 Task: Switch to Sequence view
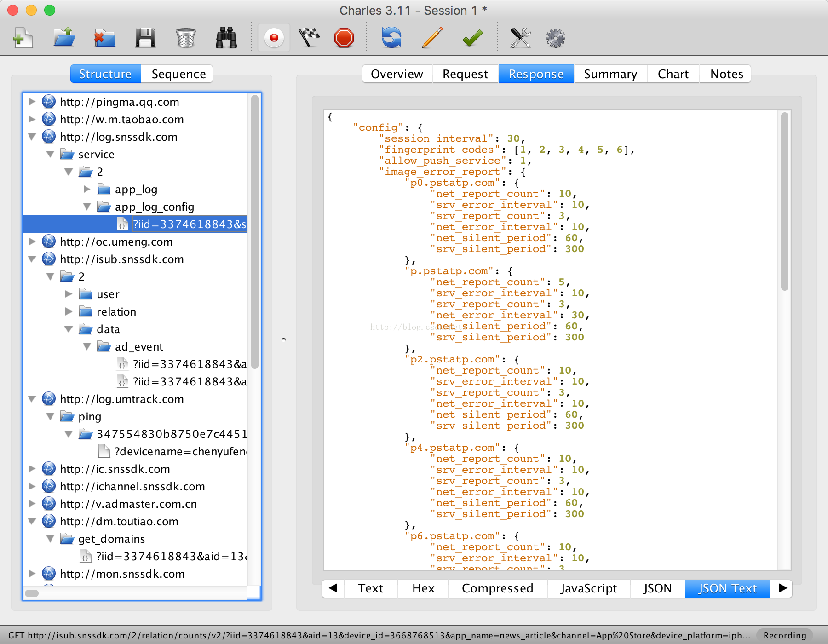click(x=178, y=74)
